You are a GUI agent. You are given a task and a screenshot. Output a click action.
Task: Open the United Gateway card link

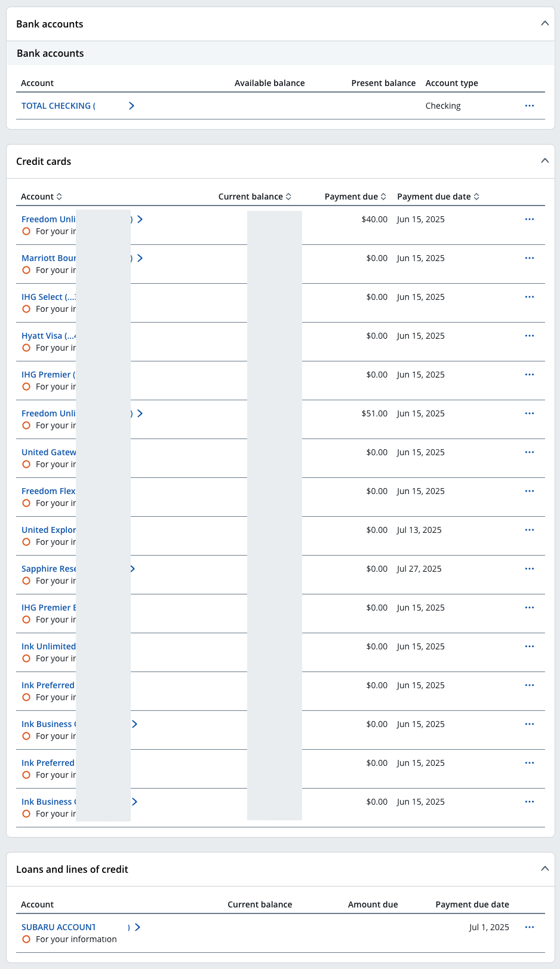click(49, 452)
